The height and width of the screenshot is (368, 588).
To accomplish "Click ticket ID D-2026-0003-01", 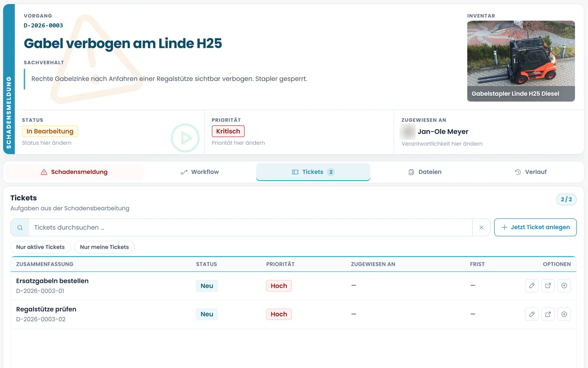I will (x=40, y=291).
